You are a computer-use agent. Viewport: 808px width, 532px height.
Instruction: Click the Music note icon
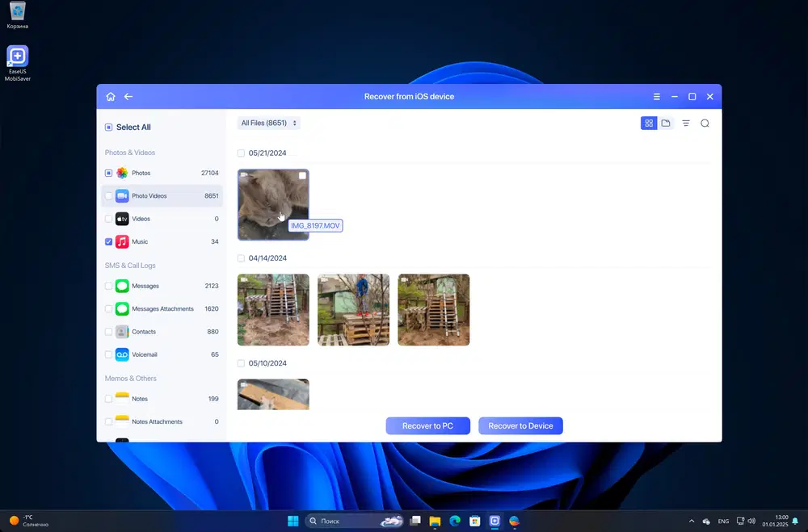click(x=122, y=241)
